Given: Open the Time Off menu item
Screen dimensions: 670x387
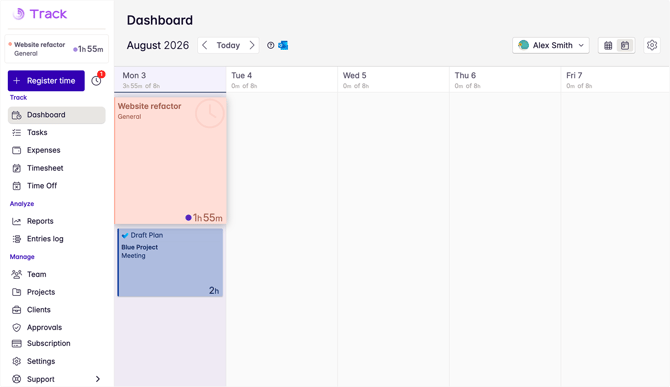Looking at the screenshot, I should [56, 186].
